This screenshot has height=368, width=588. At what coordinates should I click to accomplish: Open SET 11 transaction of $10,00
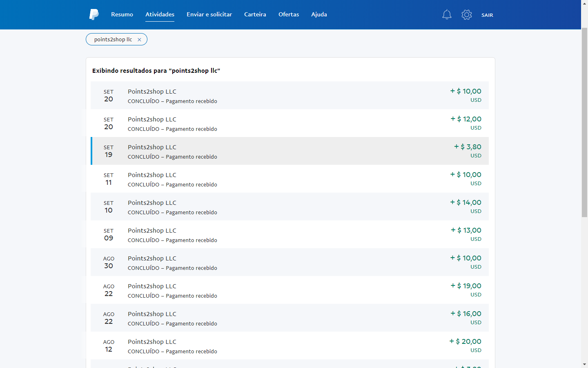tap(290, 179)
